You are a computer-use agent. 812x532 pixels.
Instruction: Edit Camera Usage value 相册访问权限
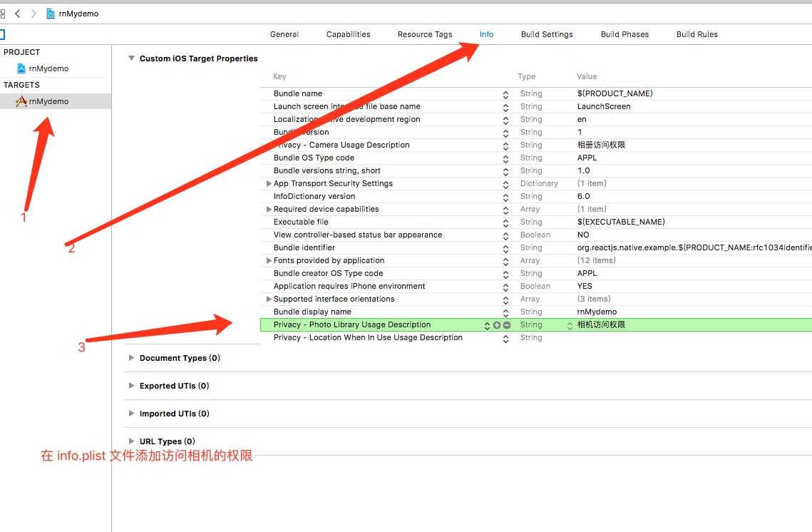pyautogui.click(x=601, y=145)
